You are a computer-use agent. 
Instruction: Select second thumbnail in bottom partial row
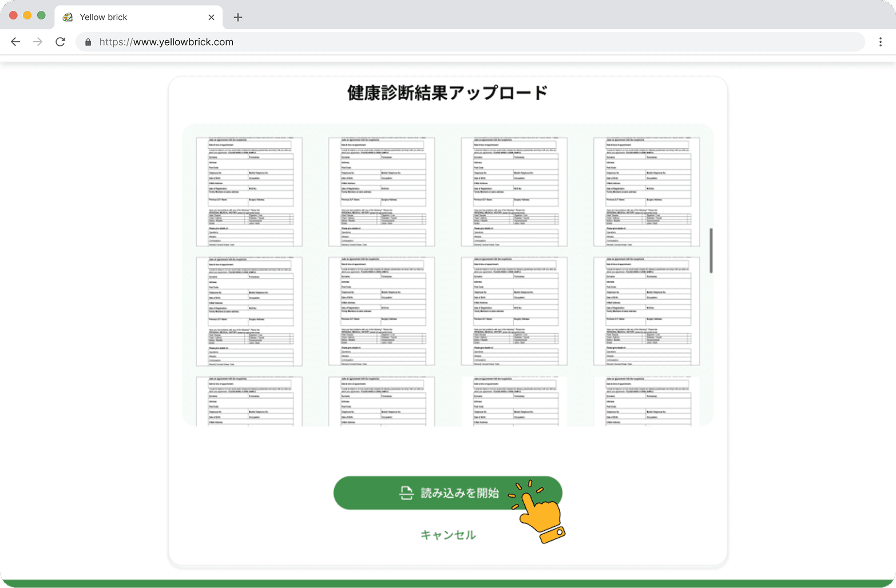tap(382, 401)
